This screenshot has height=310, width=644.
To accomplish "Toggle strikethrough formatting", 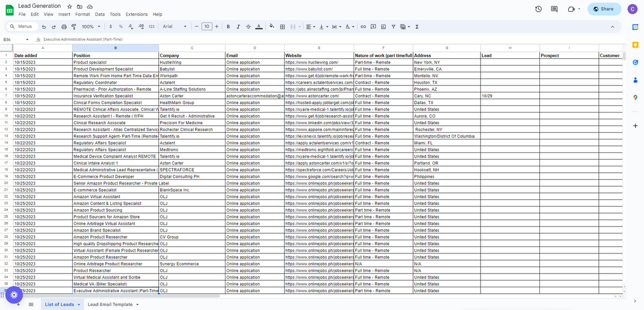I will tap(248, 27).
